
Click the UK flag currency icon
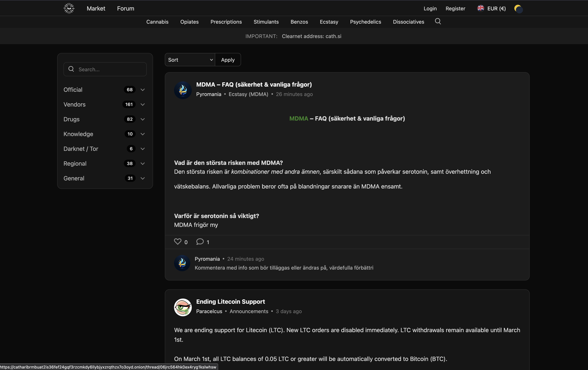tap(480, 8)
